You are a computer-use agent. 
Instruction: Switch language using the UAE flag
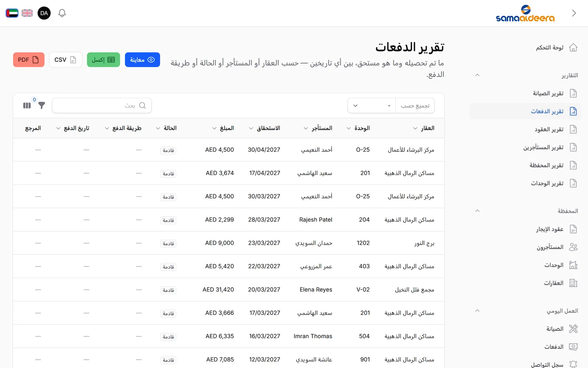(12, 13)
